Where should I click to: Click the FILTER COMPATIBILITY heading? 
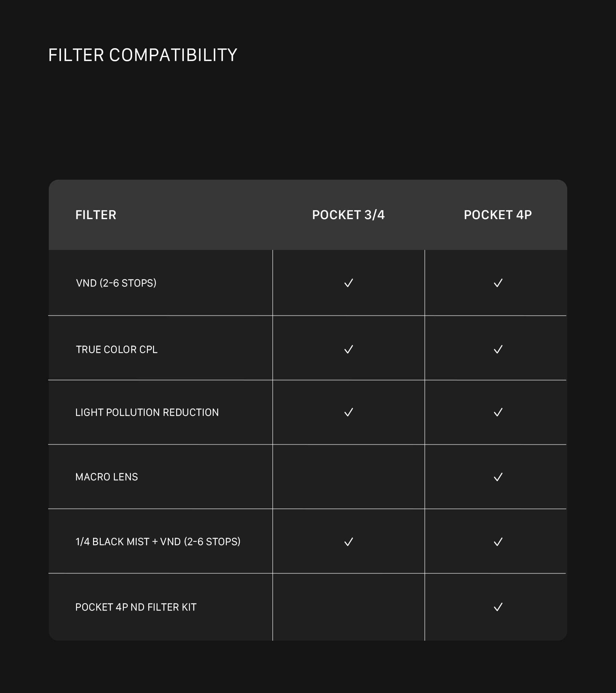143,55
